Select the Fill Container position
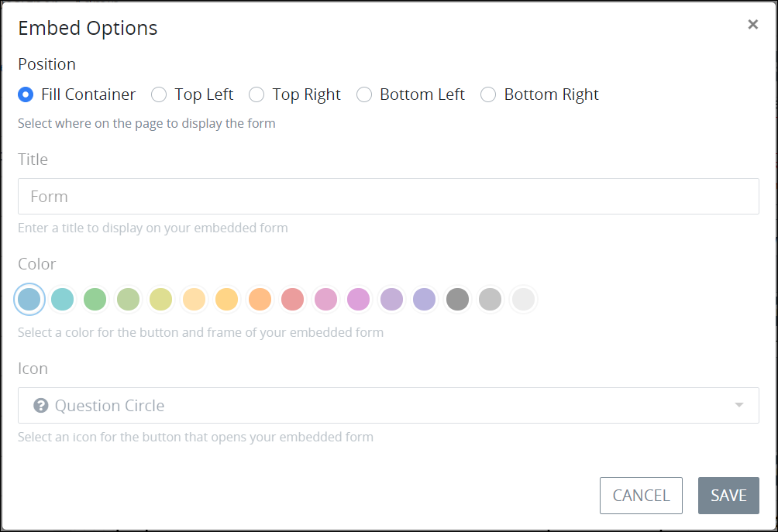This screenshot has width=778, height=532. [x=26, y=94]
